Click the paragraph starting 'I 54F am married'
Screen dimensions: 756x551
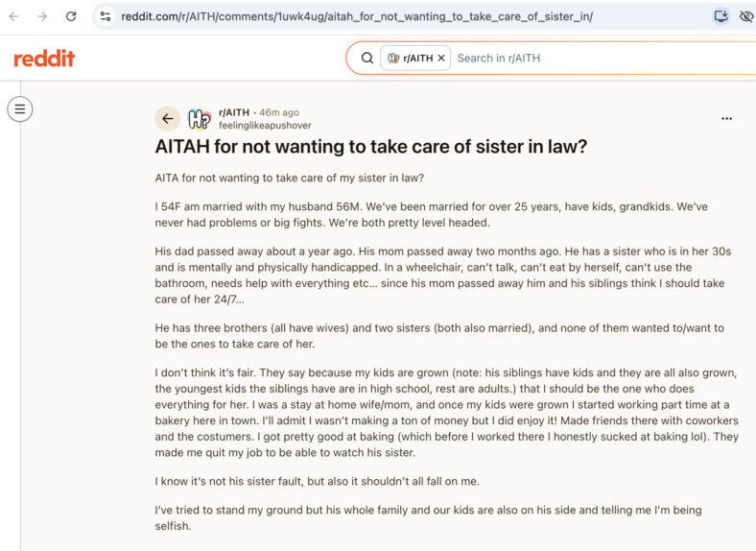pos(431,215)
